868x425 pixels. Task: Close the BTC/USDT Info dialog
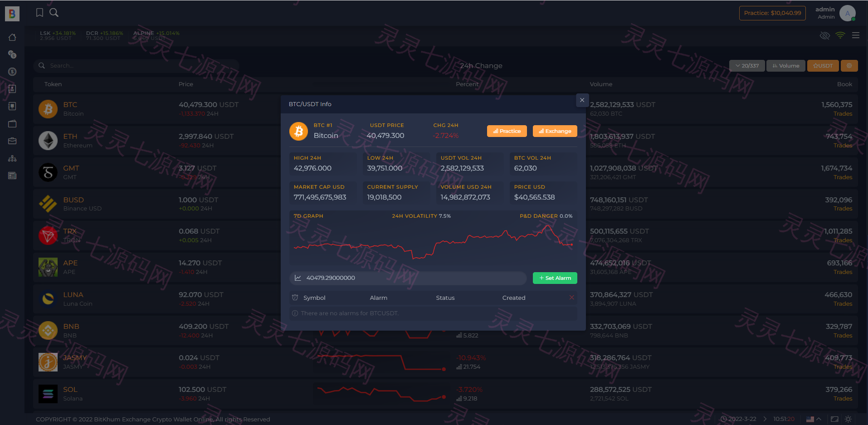click(582, 100)
